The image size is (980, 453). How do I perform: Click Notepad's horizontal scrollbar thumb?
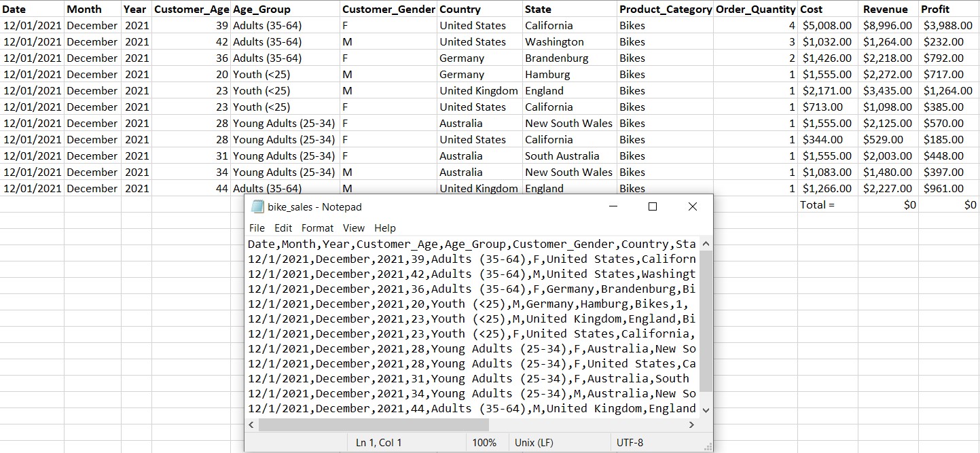pos(374,424)
